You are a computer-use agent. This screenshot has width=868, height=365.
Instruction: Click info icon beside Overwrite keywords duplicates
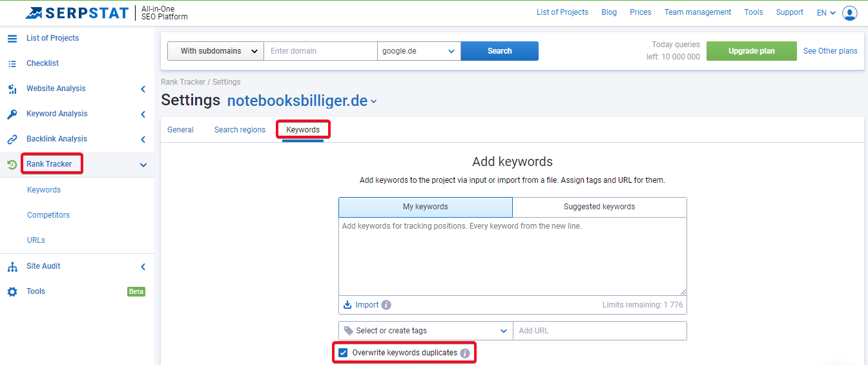[x=465, y=353]
